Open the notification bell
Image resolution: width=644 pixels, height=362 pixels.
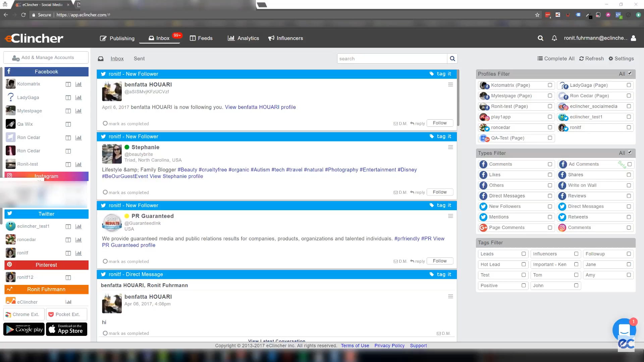554,38
